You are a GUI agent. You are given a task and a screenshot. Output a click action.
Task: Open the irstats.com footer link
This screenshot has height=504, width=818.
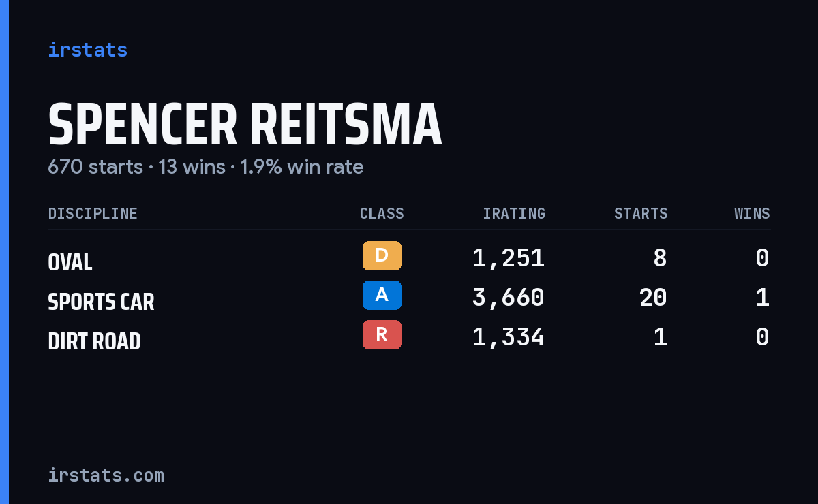click(106, 475)
